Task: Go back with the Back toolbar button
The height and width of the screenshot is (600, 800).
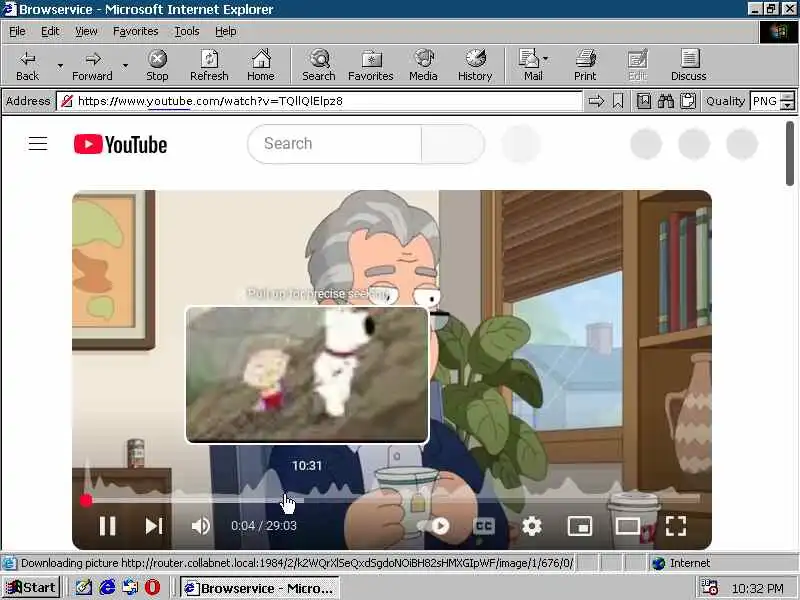Action: 28,66
